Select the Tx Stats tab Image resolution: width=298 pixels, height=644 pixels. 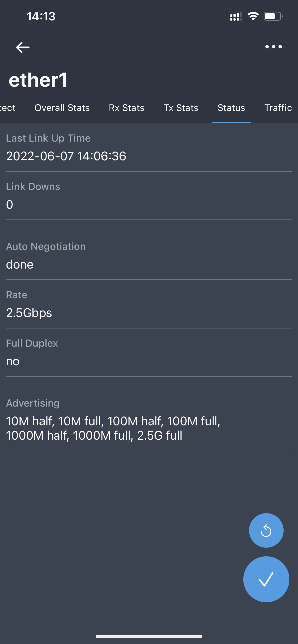tap(181, 108)
